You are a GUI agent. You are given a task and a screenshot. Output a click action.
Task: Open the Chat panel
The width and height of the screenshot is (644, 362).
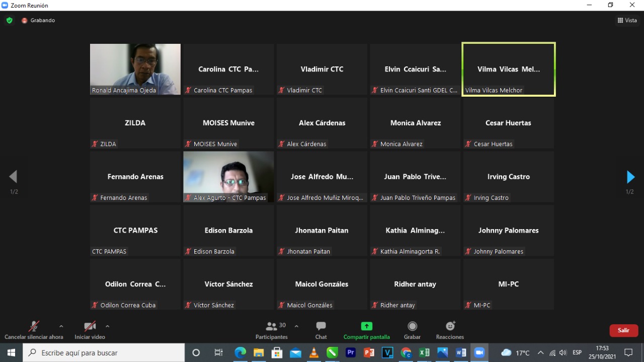point(321,330)
